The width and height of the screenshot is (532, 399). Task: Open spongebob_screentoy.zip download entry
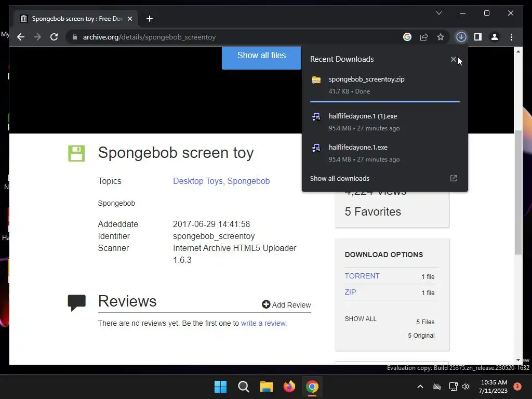tap(385, 85)
